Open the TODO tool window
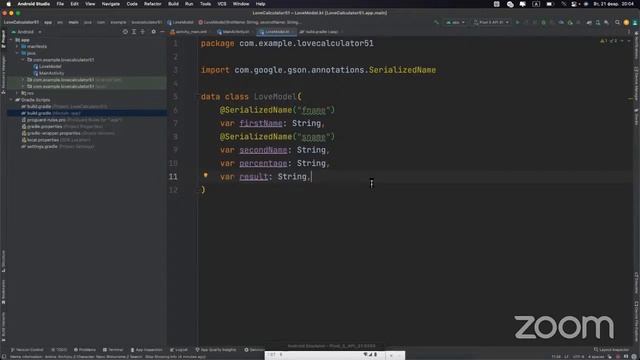The width and height of the screenshot is (640, 360). pos(59,350)
